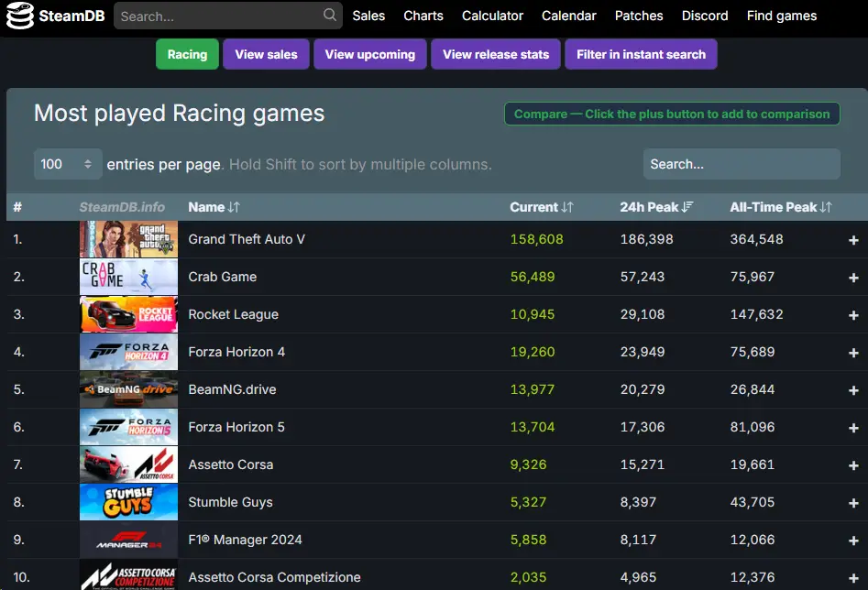Add Crab Game to comparison

tap(851, 277)
